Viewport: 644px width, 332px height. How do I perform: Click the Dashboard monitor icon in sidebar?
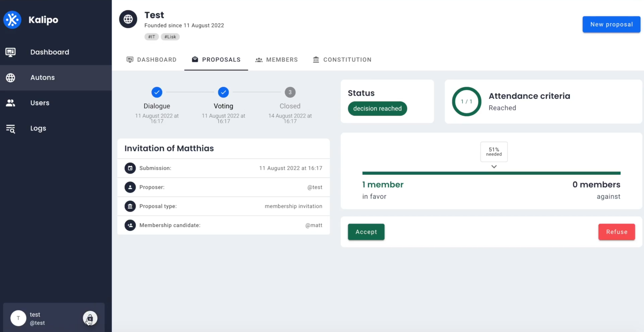point(11,52)
